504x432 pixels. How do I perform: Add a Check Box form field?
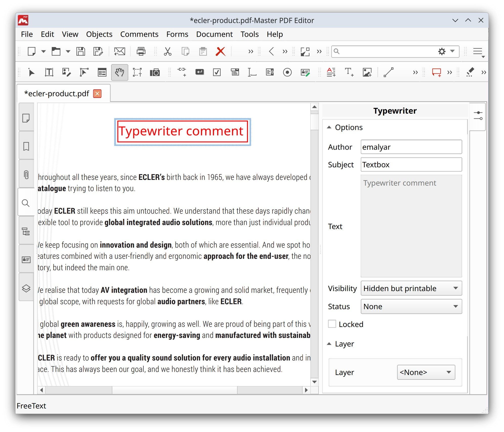coord(217,72)
